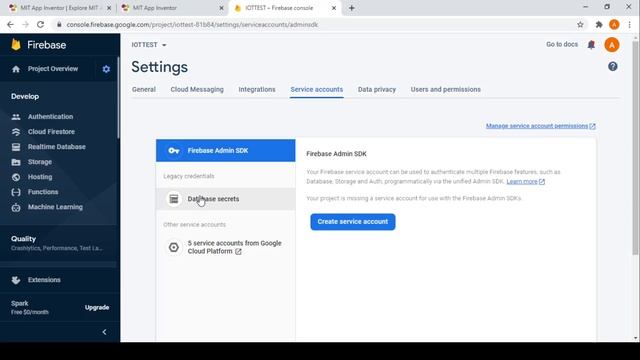Click the browser address bar URL
The height and width of the screenshot is (360, 640).
192,24
